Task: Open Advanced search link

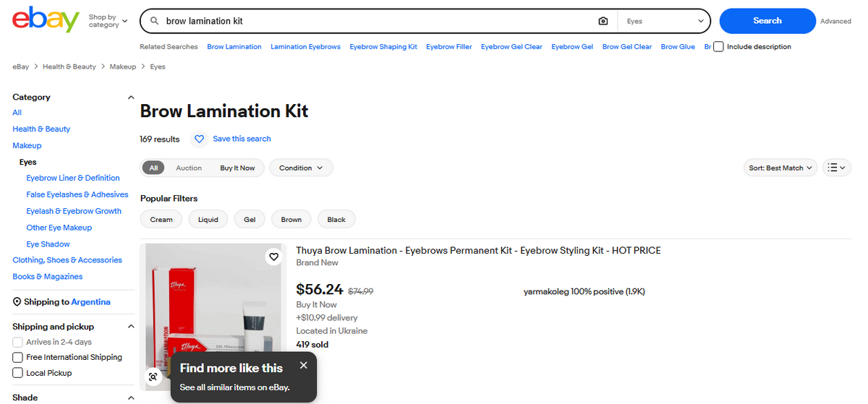Action: (835, 21)
